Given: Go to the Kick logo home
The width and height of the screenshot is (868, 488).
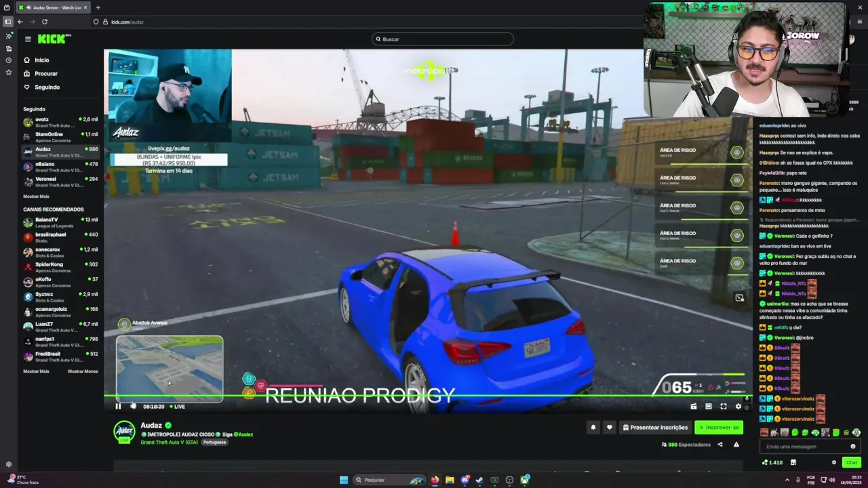Looking at the screenshot, I should click(x=54, y=39).
